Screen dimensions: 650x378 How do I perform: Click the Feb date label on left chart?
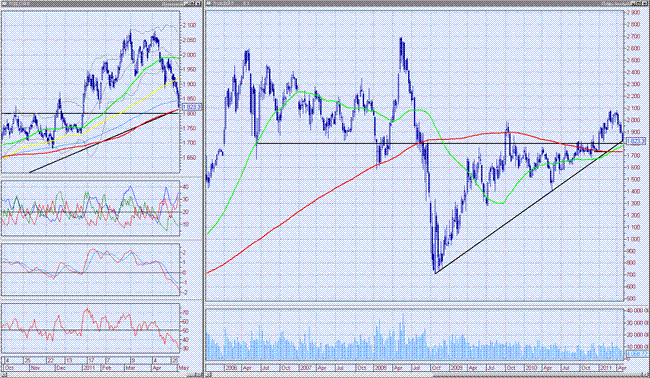click(x=107, y=368)
